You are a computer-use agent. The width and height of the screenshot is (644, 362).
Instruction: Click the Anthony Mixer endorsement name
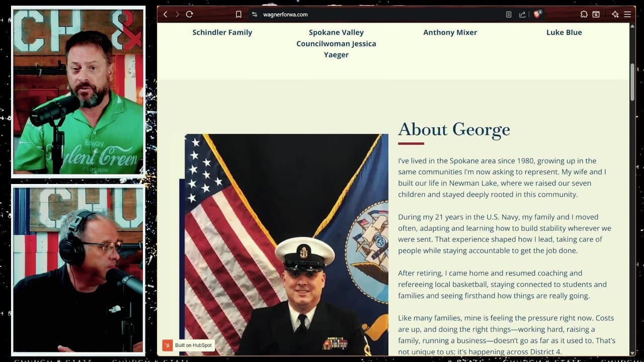[x=450, y=32]
